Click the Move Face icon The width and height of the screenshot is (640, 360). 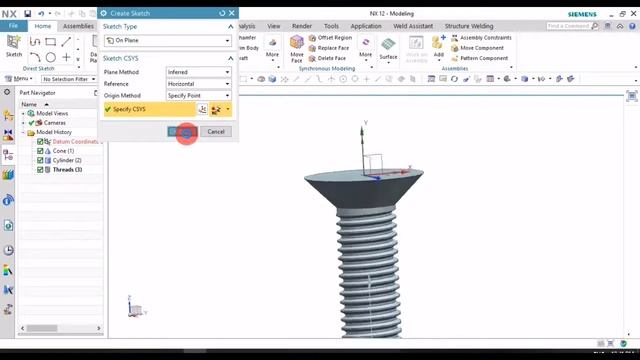297,42
